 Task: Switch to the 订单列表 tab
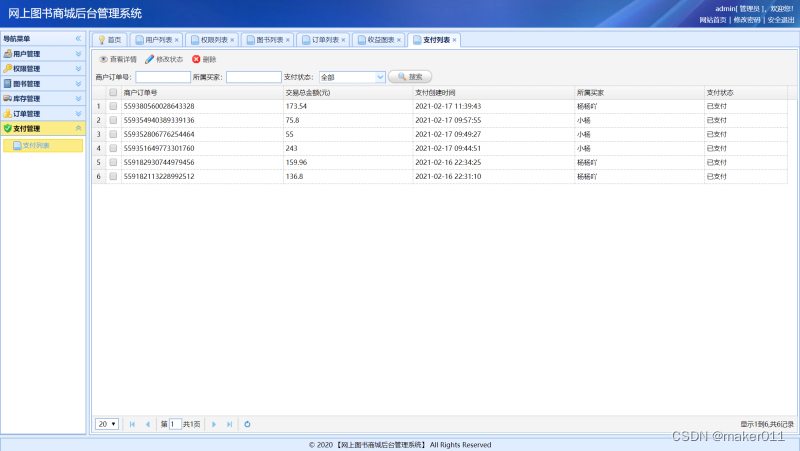tap(321, 40)
